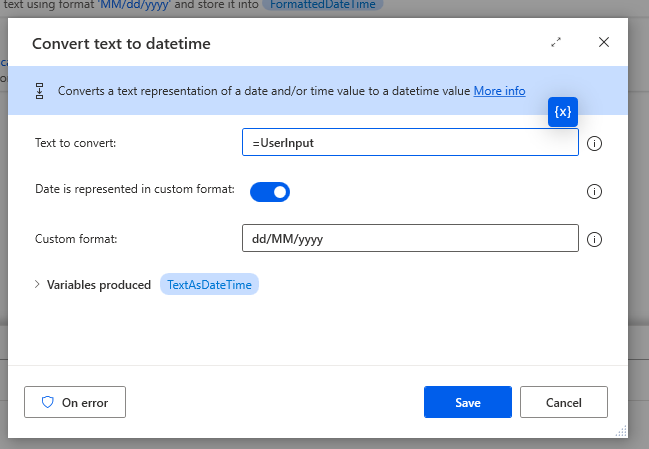Click the action description icon in banner
This screenshot has height=449, width=649.
39,91
